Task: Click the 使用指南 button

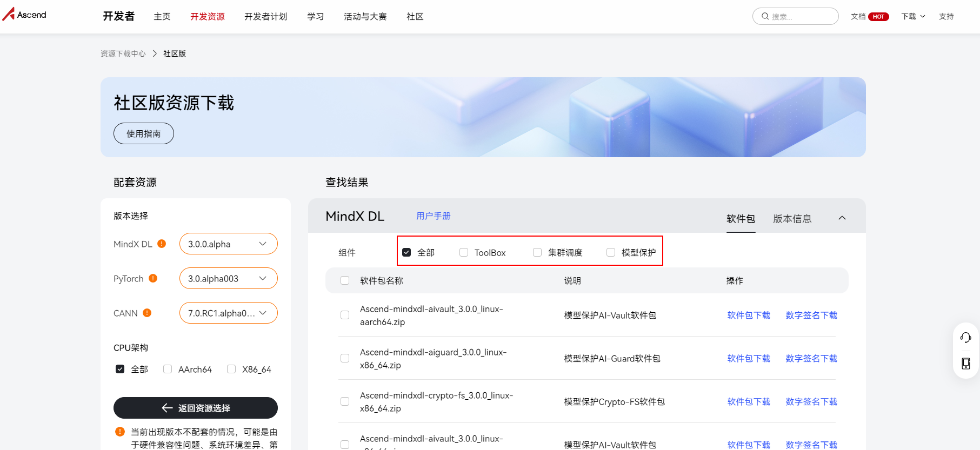Action: (x=144, y=133)
